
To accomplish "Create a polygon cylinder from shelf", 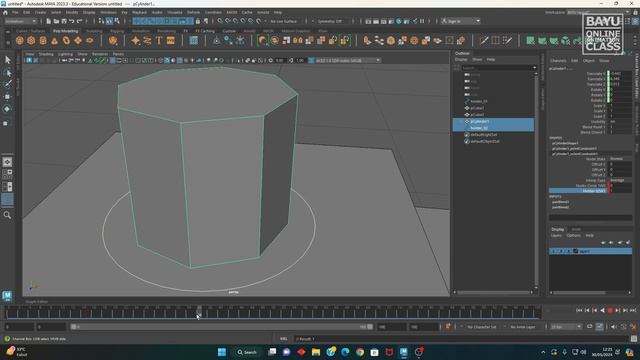I will 43,40.
